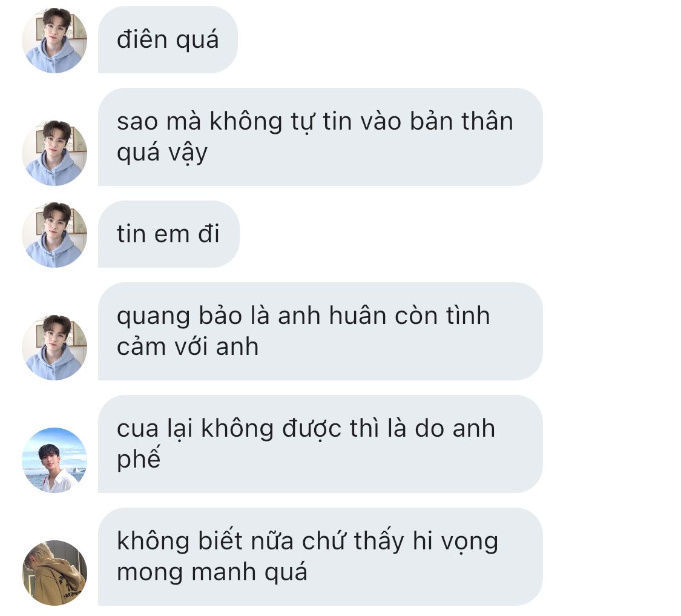Click the words "quá vậy" in the second message
The width and height of the screenshot is (681, 616).
pos(162,153)
